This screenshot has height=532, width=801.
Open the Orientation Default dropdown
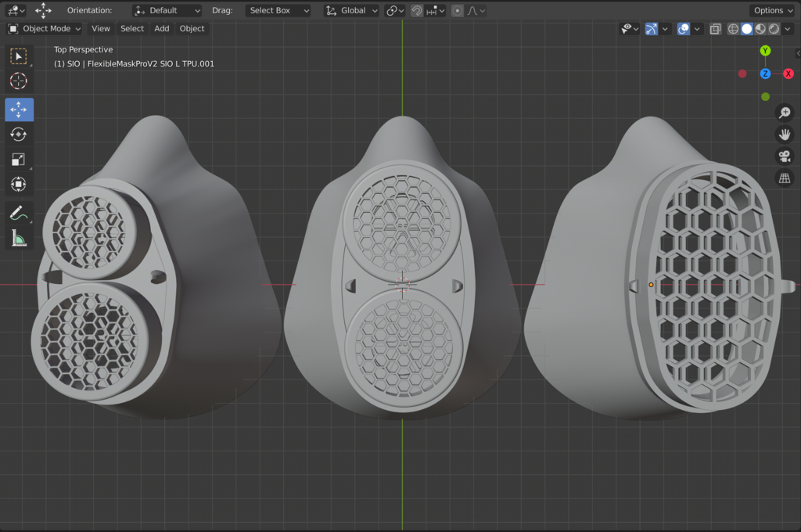(x=167, y=10)
